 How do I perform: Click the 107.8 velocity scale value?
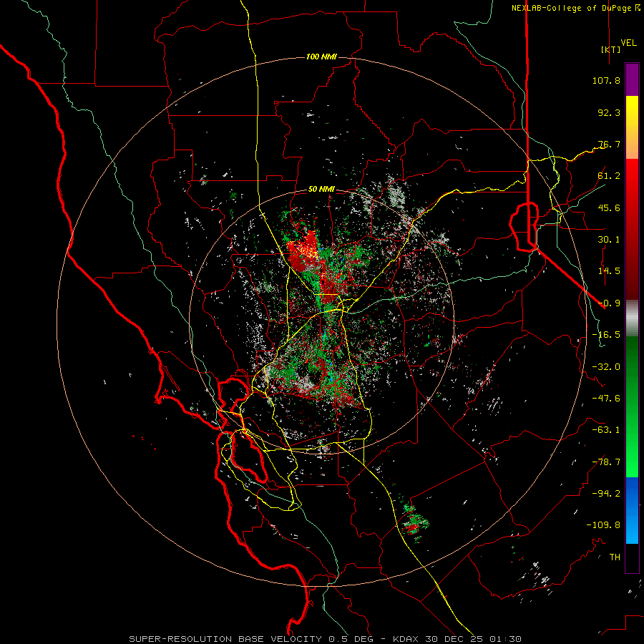point(606,80)
